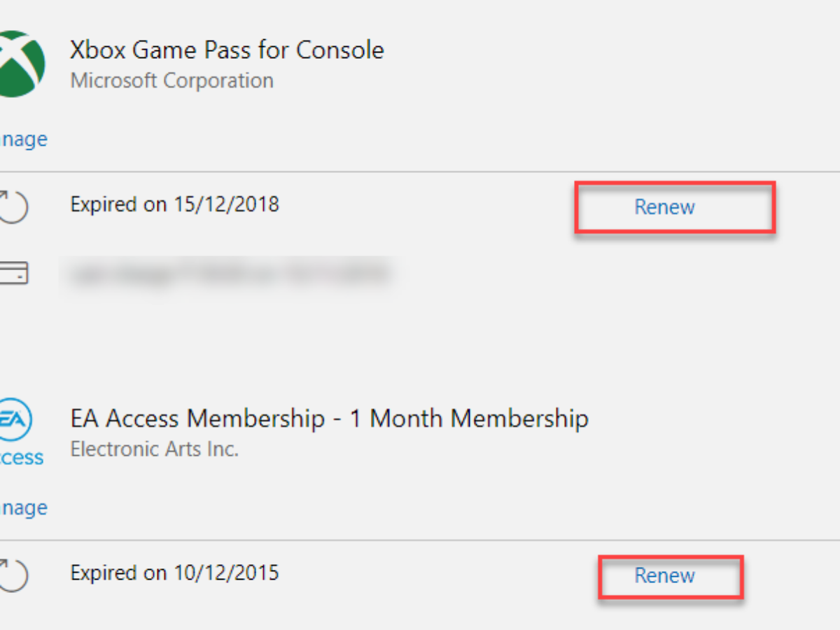Viewport: 840px width, 630px height.
Task: Click the 'Microsoft Corporation' publisher name
Action: [171, 80]
